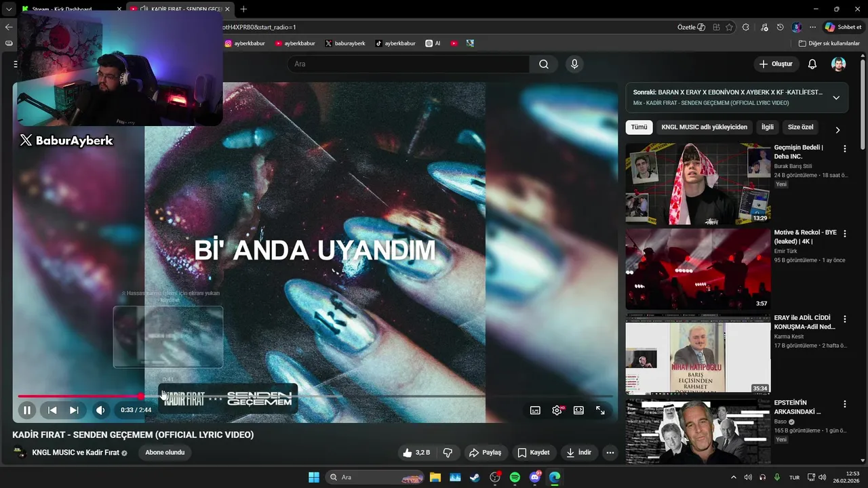Open options for Motive & Reckol BYE video
The width and height of the screenshot is (868, 488).
click(x=844, y=233)
